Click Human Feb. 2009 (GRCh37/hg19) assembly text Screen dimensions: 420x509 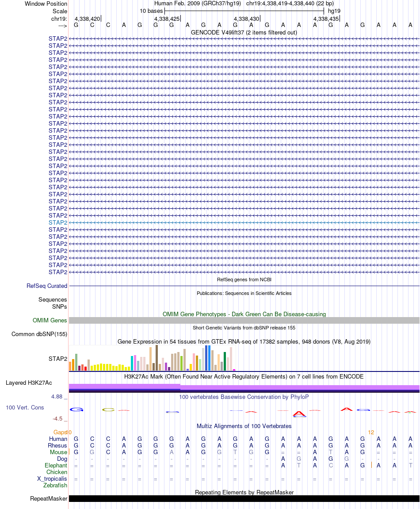[x=197, y=4]
